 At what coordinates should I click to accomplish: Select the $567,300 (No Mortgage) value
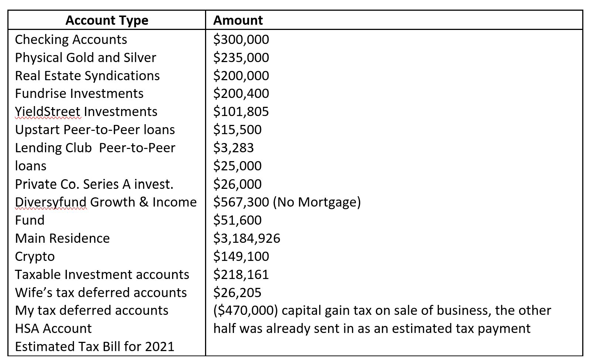click(x=287, y=202)
